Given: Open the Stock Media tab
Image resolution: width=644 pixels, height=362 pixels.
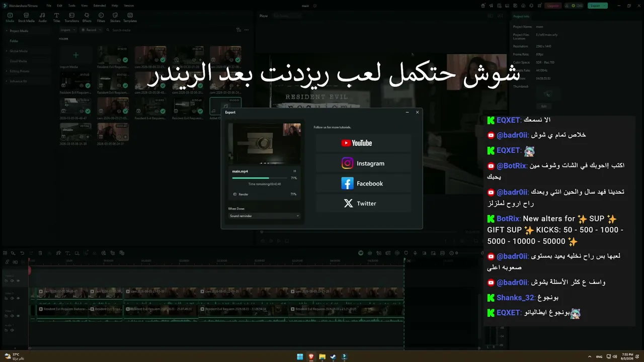Looking at the screenshot, I should 26,18.
